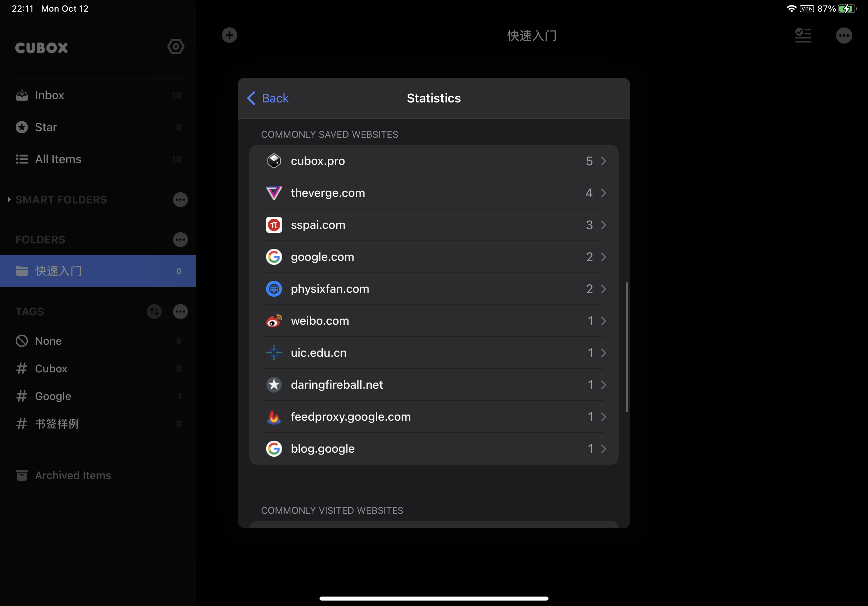Select the Cubox tag label

click(51, 368)
